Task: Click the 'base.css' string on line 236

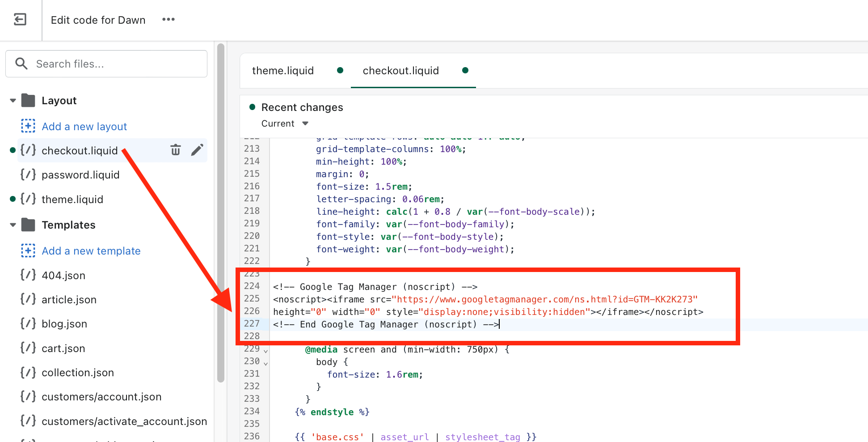Action: pyautogui.click(x=337, y=437)
